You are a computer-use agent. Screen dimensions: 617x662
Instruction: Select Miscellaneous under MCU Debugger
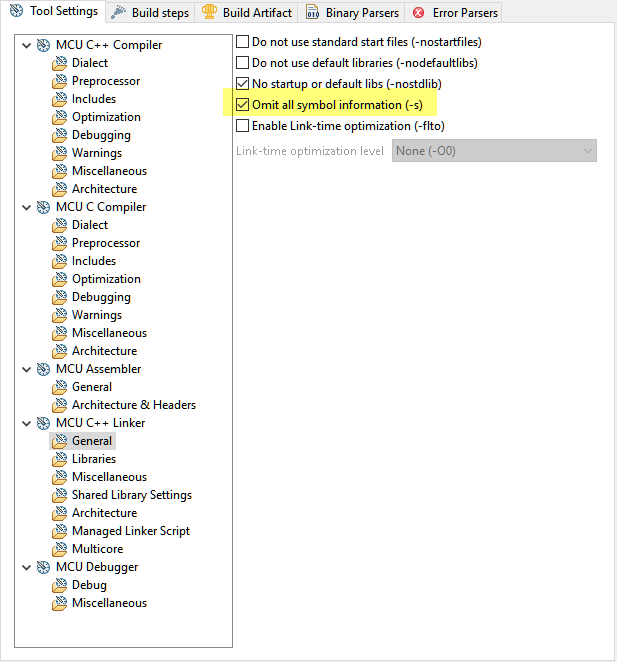[109, 603]
